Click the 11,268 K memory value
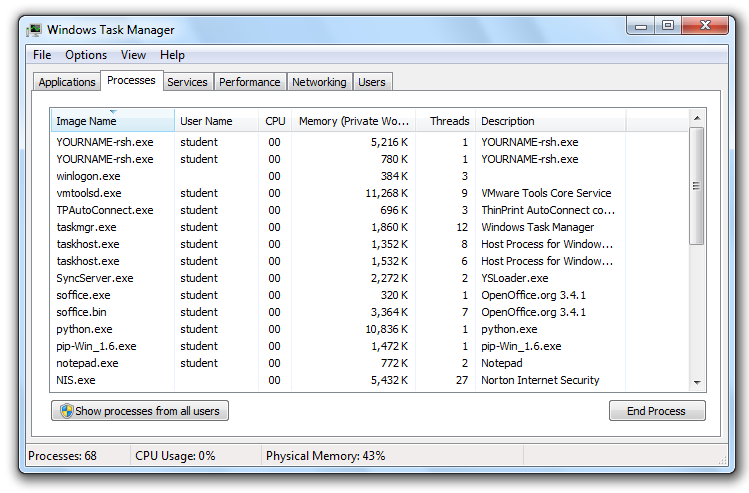 (x=386, y=193)
